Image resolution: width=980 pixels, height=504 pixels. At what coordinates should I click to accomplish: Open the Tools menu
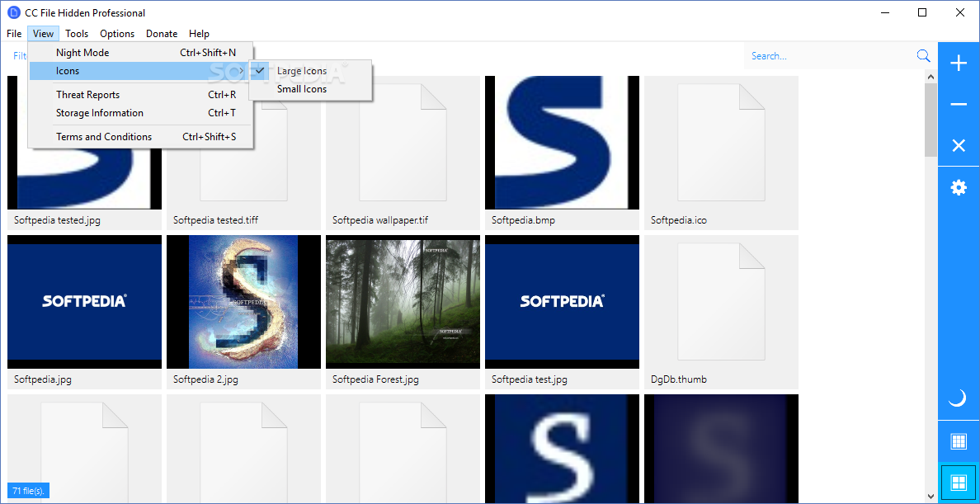[77, 34]
